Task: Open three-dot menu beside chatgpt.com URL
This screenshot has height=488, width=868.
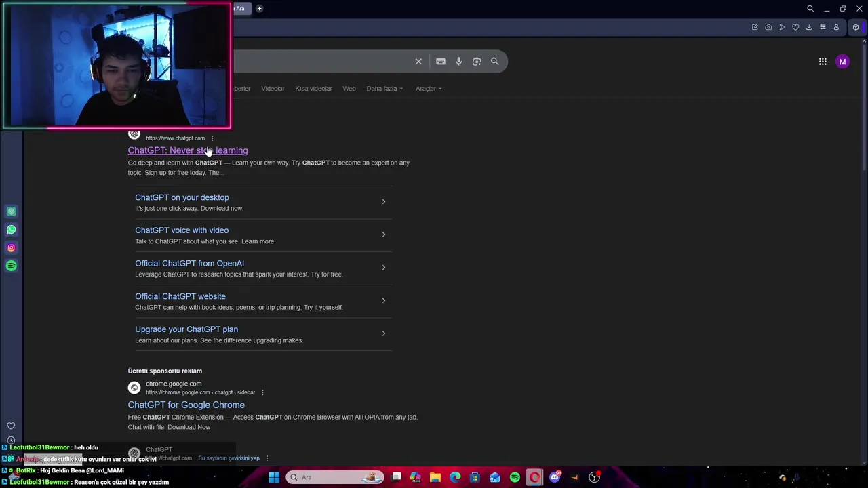Action: (x=212, y=138)
